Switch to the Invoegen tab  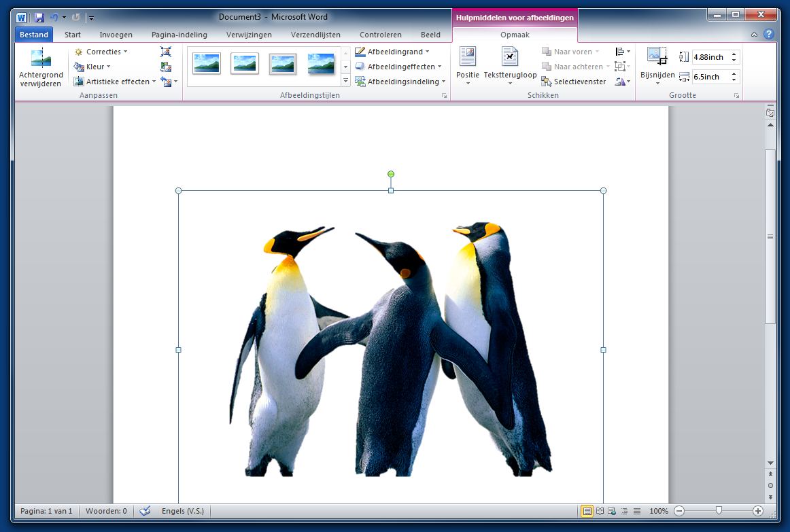pos(116,35)
